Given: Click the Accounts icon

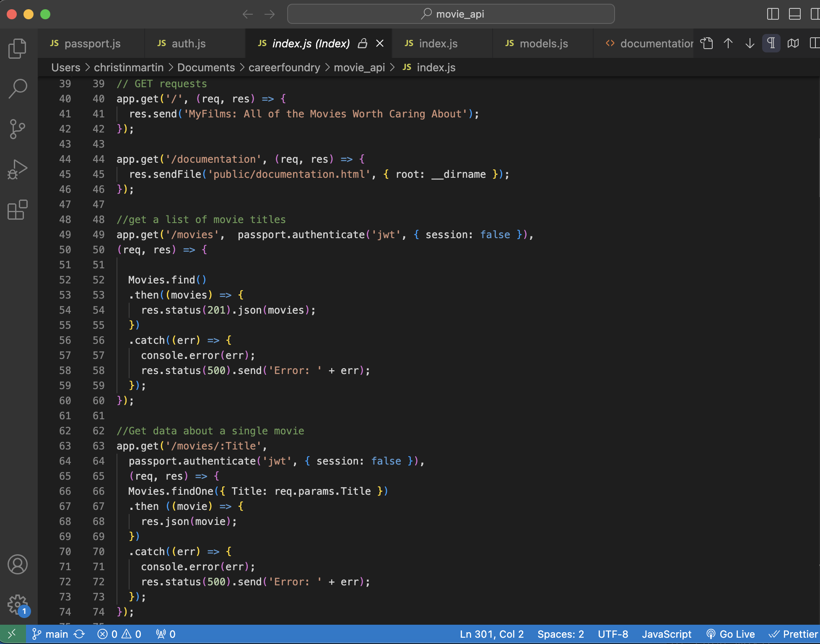Looking at the screenshot, I should 17,564.
